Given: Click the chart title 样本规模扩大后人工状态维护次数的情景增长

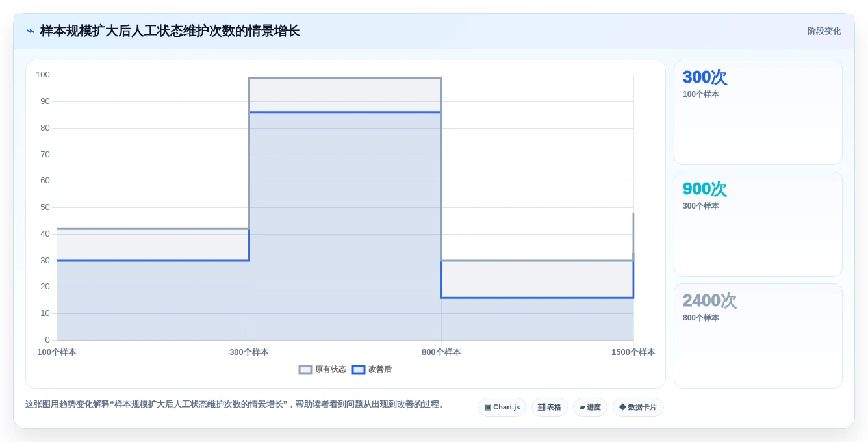Looking at the screenshot, I should [170, 31].
